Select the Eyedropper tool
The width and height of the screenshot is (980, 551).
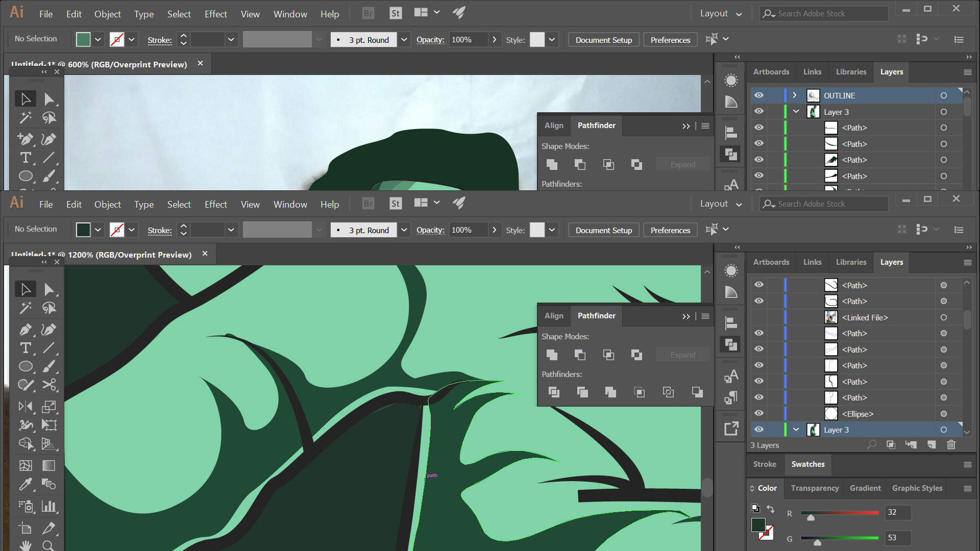coord(26,484)
